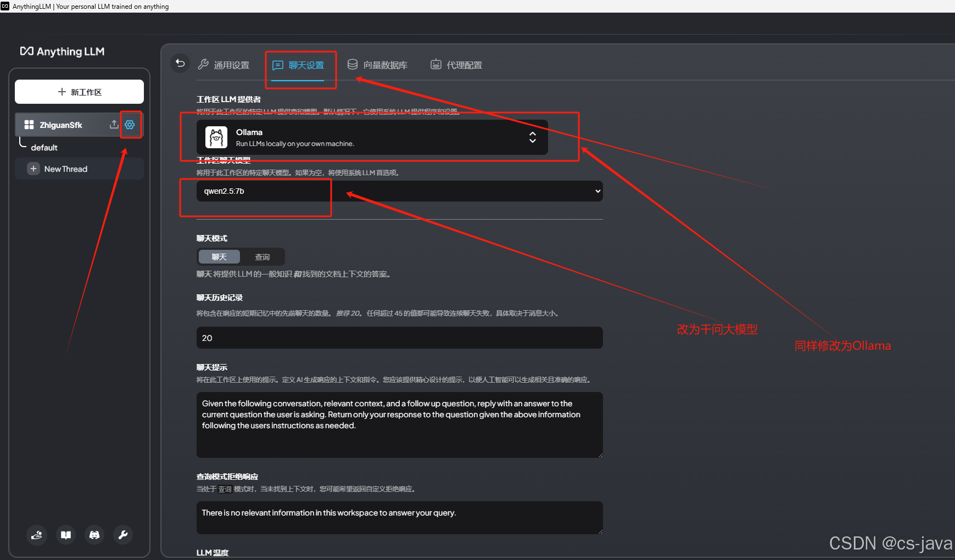Open the Discord community icon

click(x=94, y=535)
